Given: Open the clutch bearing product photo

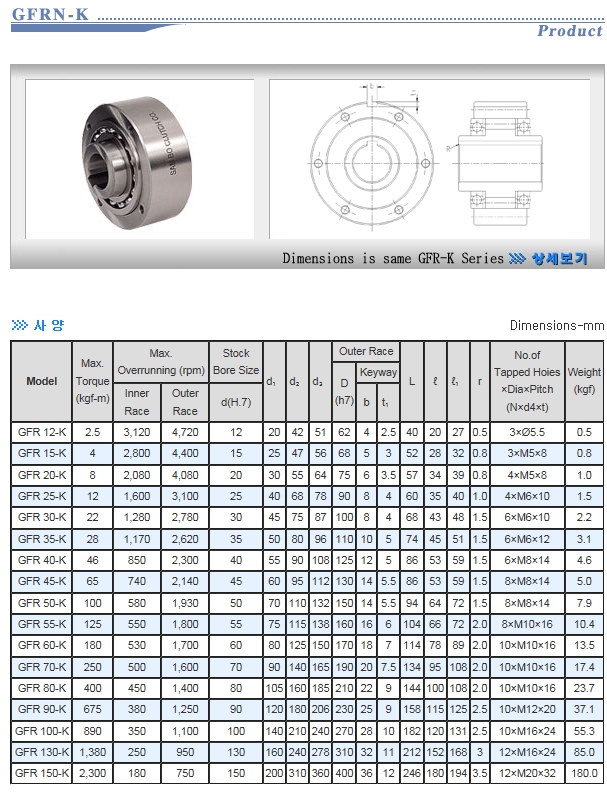Looking at the screenshot, I should [x=141, y=158].
